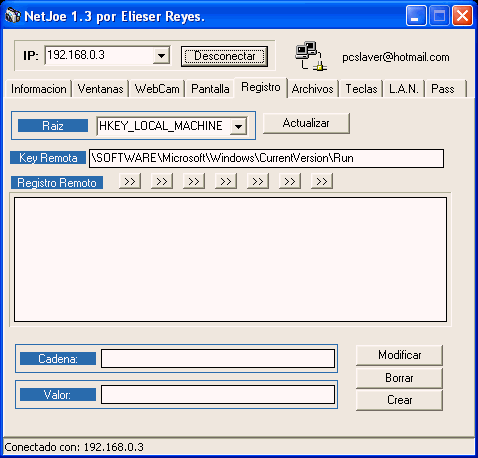478x458 pixels.
Task: Click the Raiz blue label
Action: (53, 126)
